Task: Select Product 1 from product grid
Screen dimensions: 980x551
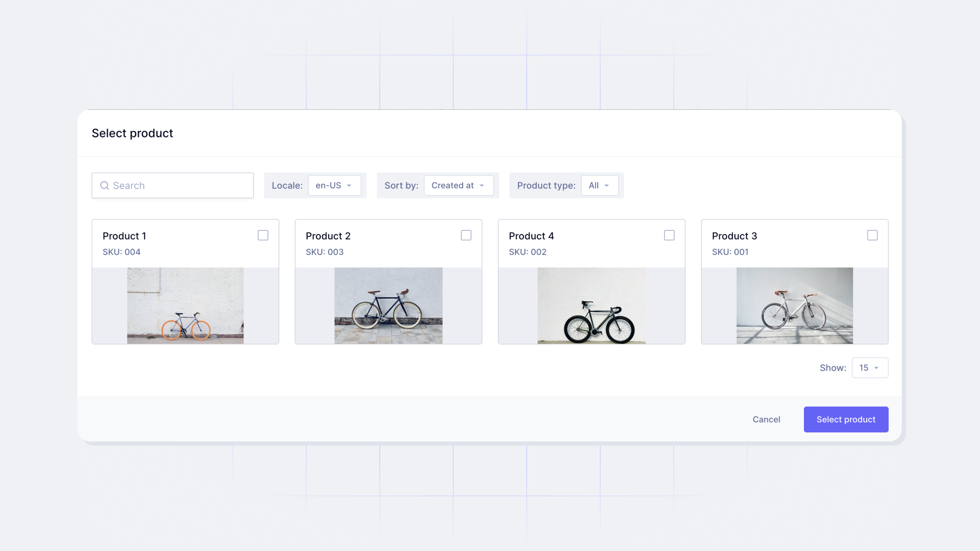Action: coord(263,235)
